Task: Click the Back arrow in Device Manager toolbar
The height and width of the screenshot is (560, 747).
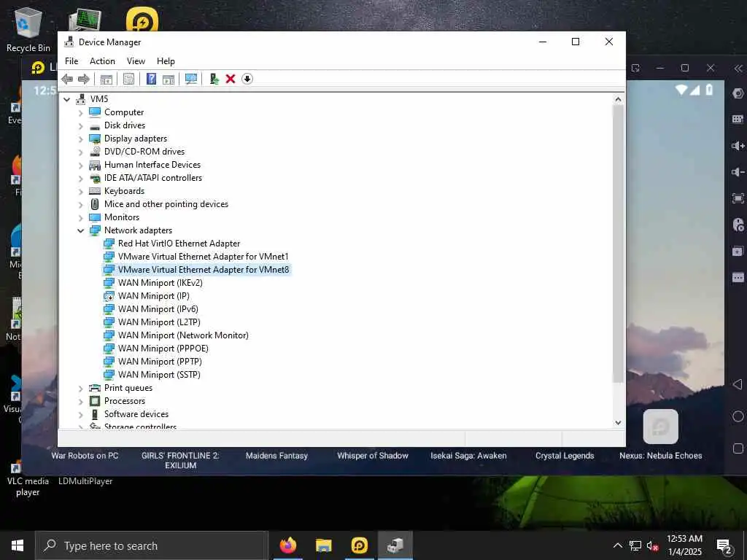Action: 67,79
